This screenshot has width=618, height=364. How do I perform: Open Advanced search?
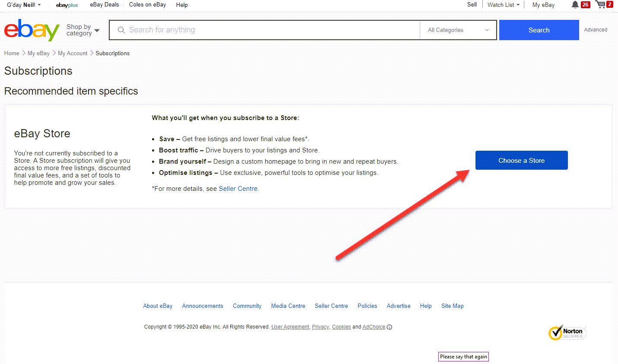coord(596,30)
